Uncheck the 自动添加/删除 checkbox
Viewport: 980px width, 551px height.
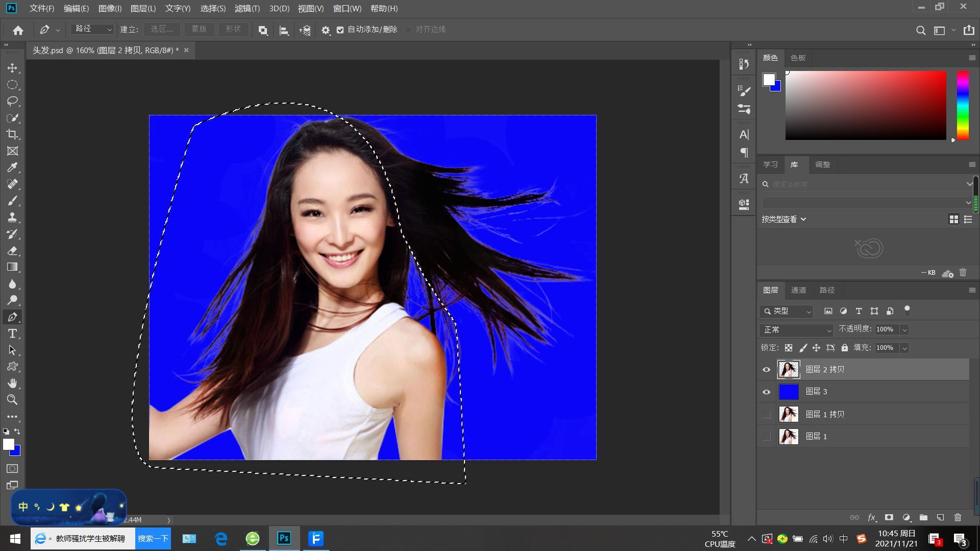(x=340, y=30)
